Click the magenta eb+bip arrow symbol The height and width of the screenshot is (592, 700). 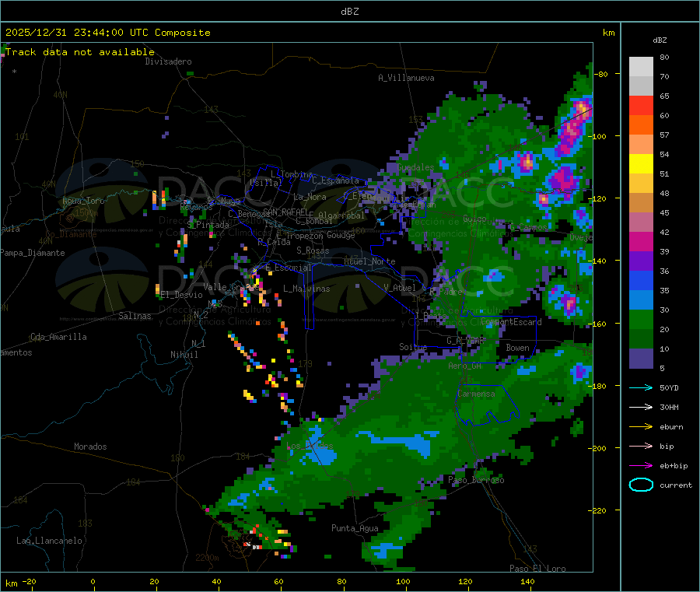pos(641,466)
